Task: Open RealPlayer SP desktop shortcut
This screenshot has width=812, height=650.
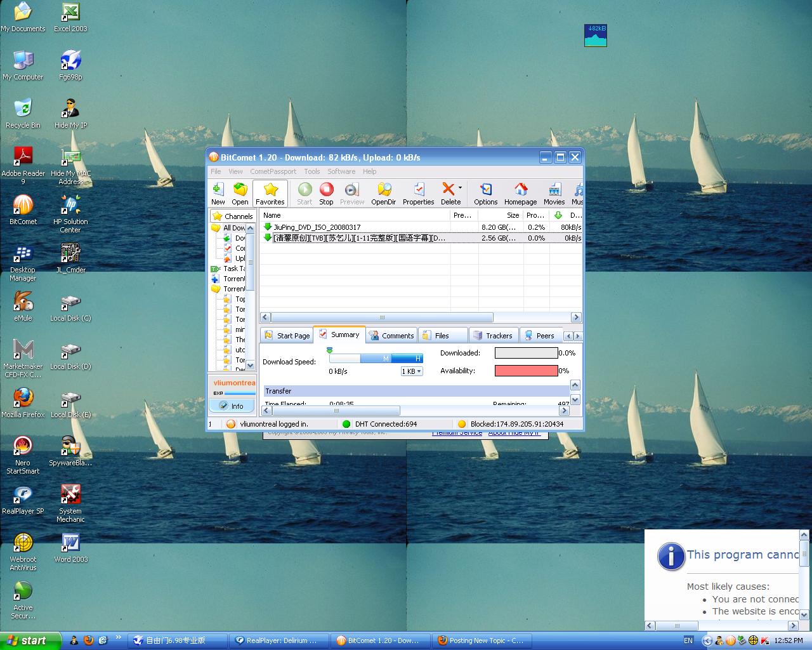Action: point(23,500)
